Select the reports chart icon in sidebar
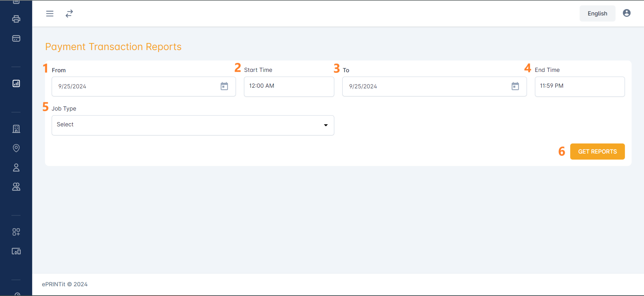The height and width of the screenshot is (296, 644). click(16, 83)
